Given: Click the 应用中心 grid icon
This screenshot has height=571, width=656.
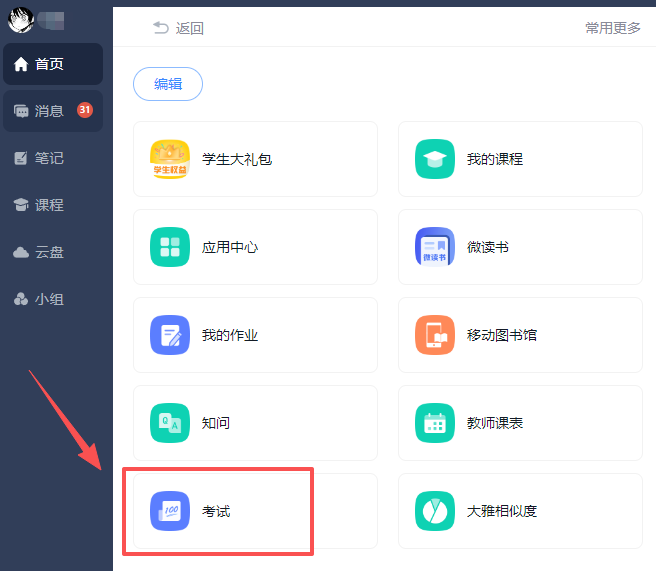Looking at the screenshot, I should pos(170,247).
